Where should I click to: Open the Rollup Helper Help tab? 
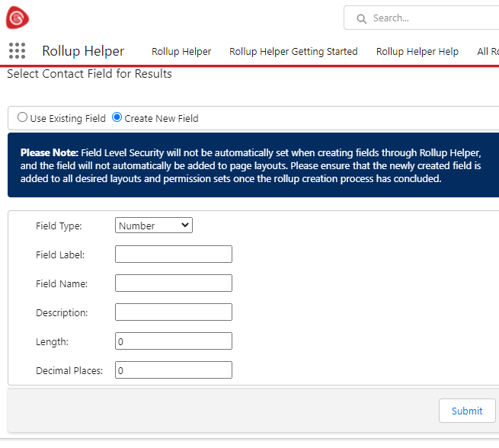417,52
